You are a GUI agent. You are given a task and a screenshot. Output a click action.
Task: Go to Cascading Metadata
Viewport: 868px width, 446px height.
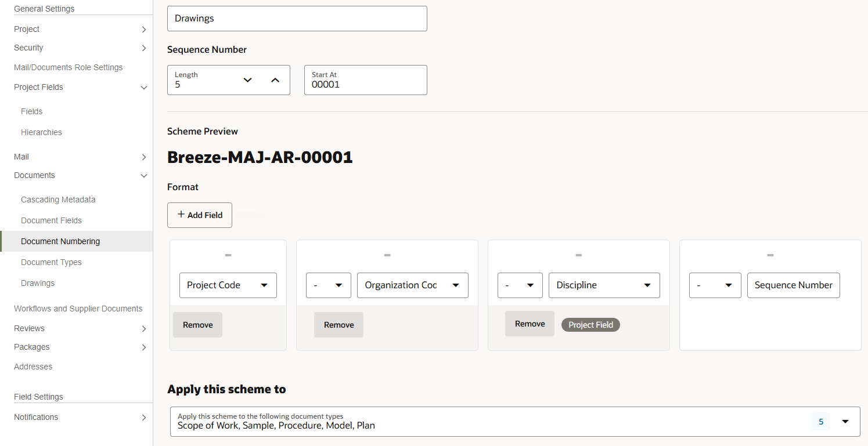(x=58, y=200)
